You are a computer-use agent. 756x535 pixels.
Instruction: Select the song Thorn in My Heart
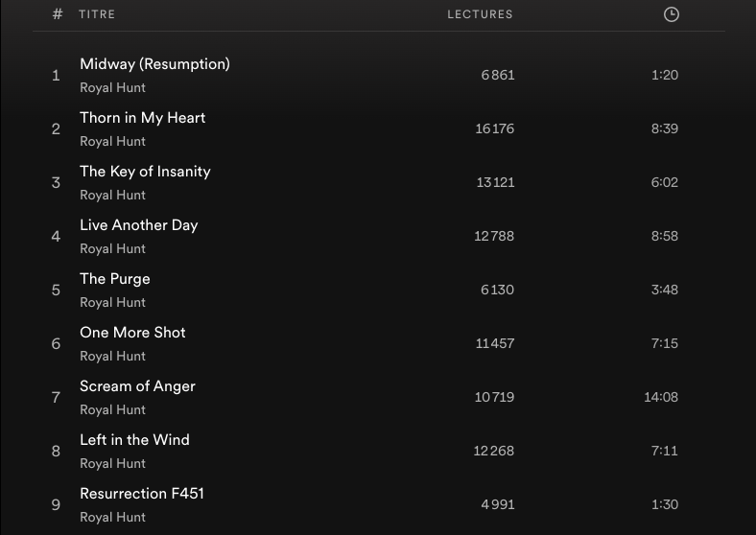point(142,118)
